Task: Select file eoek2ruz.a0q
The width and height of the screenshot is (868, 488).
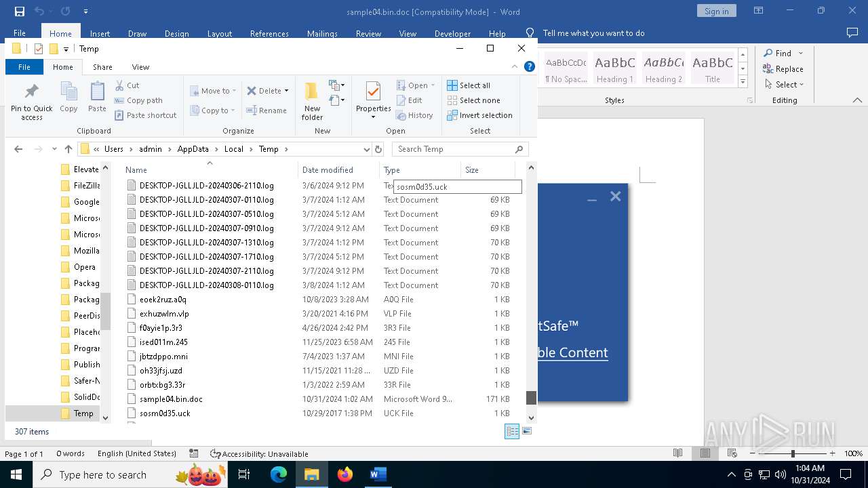Action: 163,300
